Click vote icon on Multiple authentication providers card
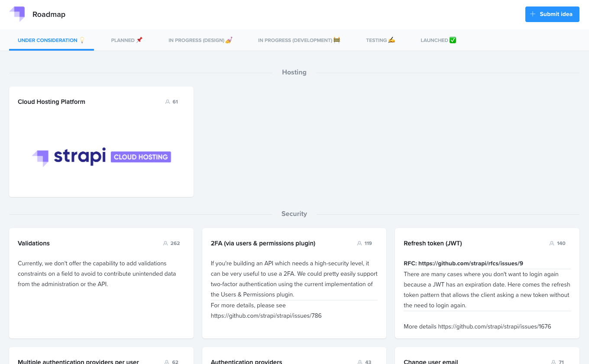The height and width of the screenshot is (364, 589). pyautogui.click(x=167, y=362)
